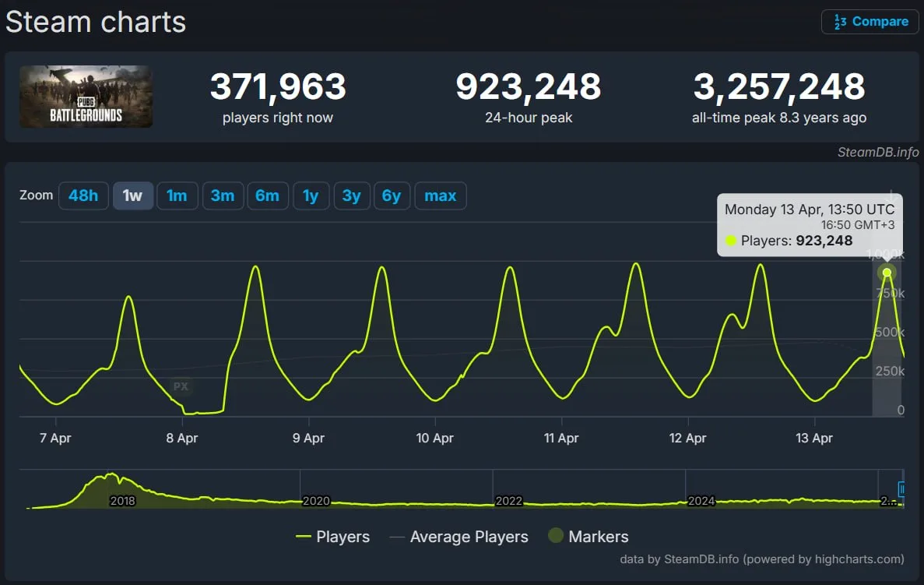This screenshot has height=585, width=924.
Task: Click 2022 label in navigator timeline
Action: tap(508, 501)
